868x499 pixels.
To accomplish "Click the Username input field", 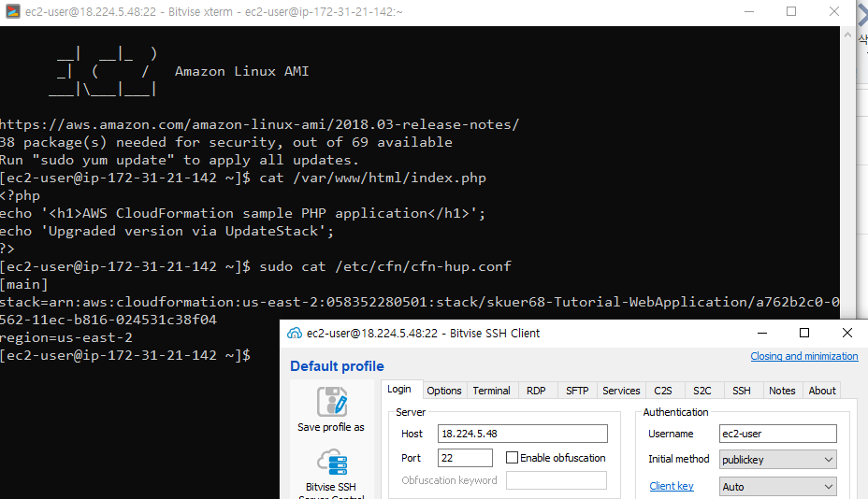I will [x=778, y=434].
